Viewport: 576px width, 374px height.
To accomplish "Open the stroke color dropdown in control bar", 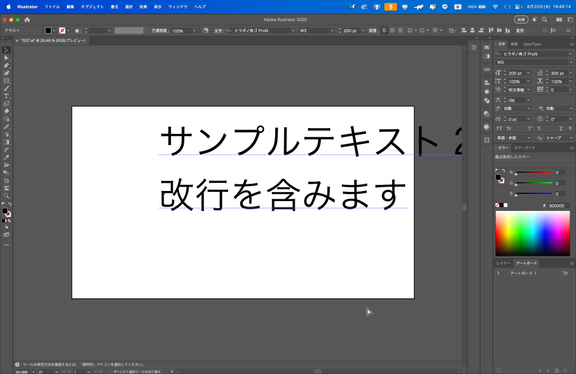I will click(68, 30).
